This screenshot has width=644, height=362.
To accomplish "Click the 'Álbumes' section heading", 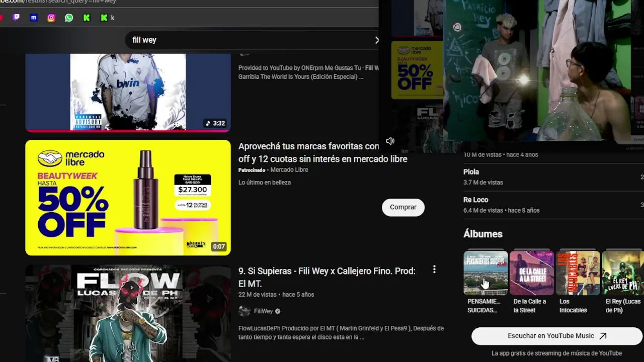I will 482,234.
